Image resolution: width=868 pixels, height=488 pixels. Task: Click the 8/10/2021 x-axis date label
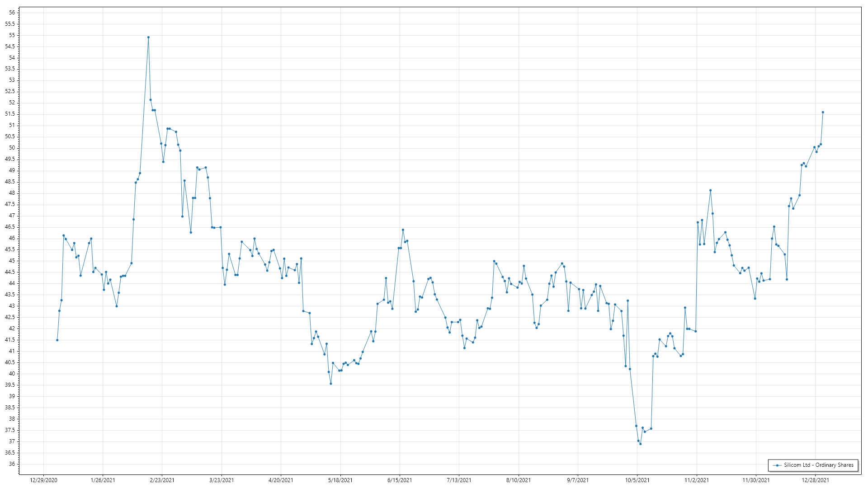518,480
